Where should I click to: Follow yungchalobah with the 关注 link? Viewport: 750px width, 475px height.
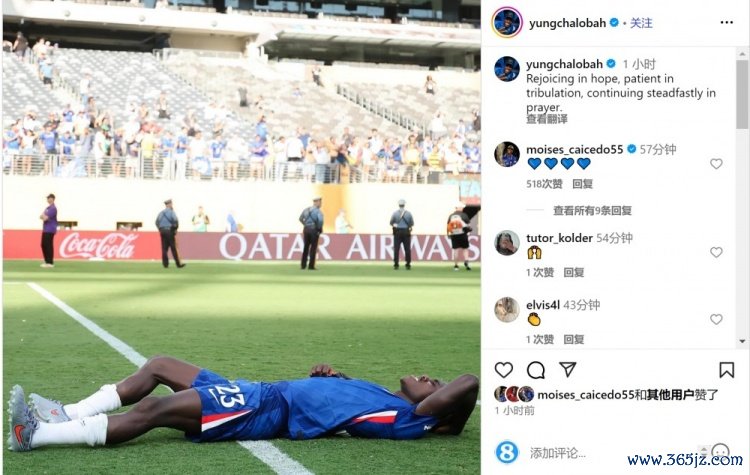[640, 23]
